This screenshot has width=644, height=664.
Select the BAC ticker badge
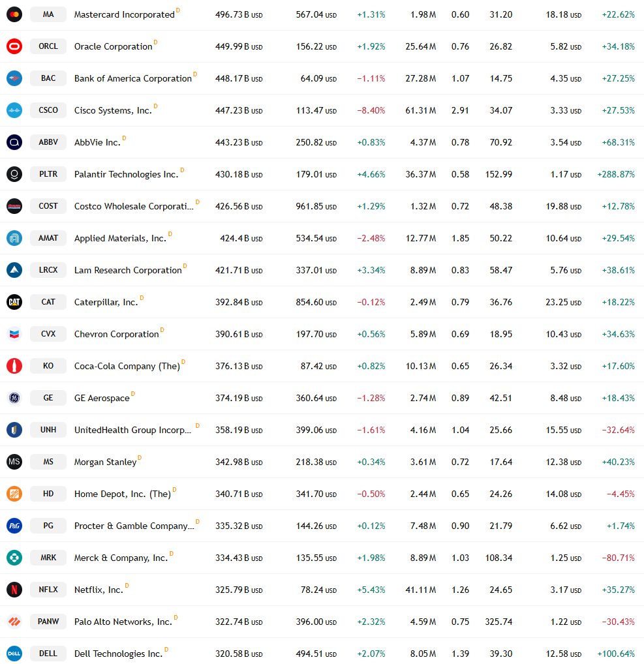tap(48, 78)
